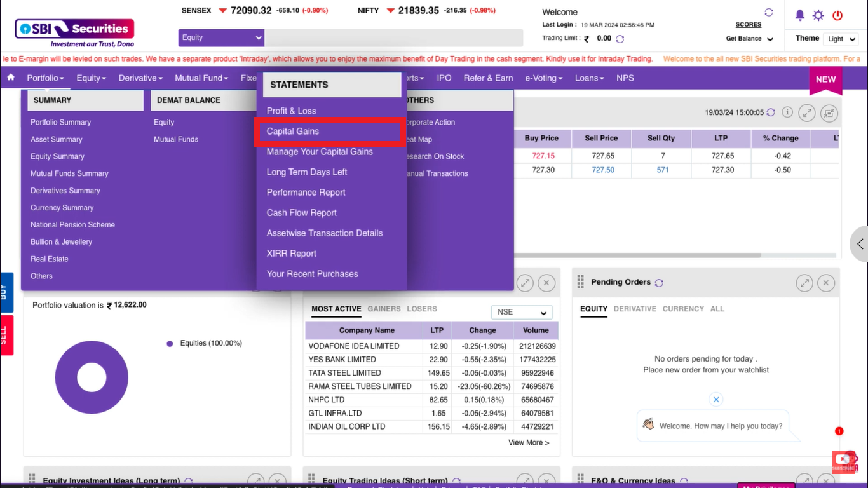
Task: Open Refer & Earn page
Action: click(488, 78)
